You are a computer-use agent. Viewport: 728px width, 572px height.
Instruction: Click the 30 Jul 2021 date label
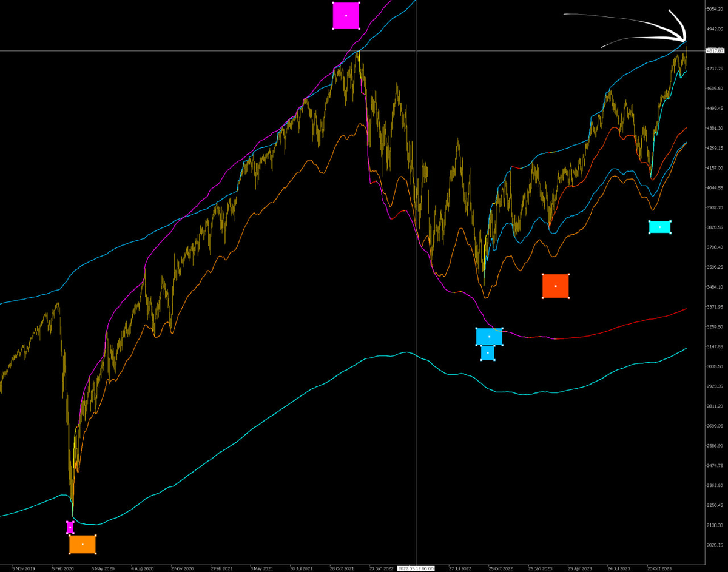coord(302,569)
